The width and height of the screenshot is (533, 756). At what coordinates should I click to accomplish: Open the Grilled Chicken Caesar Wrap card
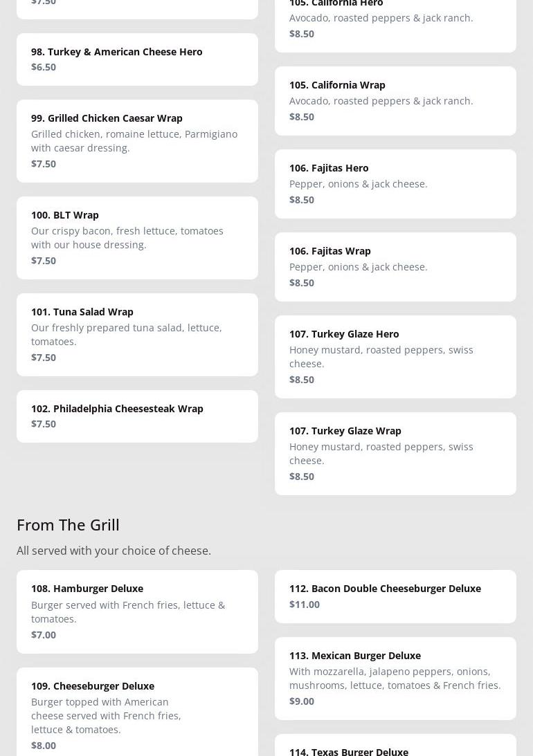[x=137, y=140]
